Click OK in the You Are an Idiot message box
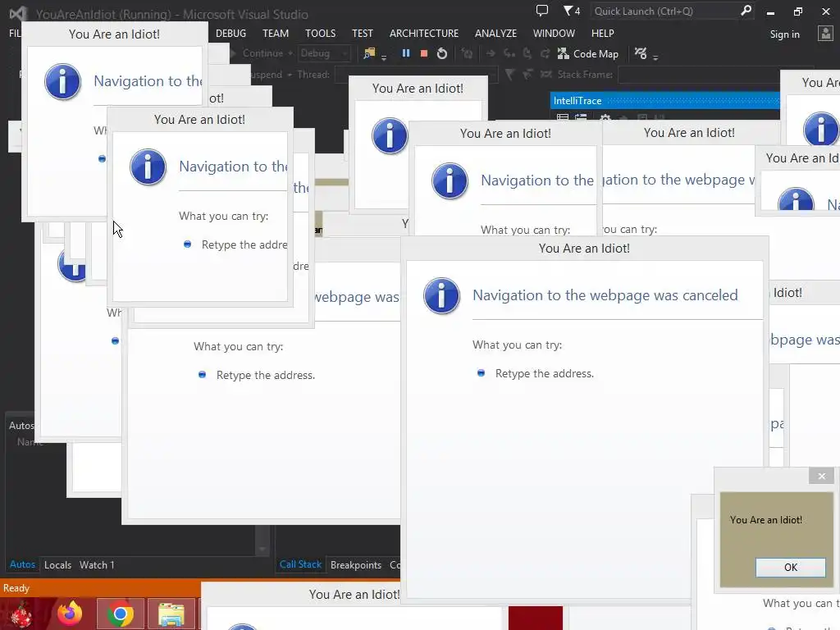 coord(791,568)
